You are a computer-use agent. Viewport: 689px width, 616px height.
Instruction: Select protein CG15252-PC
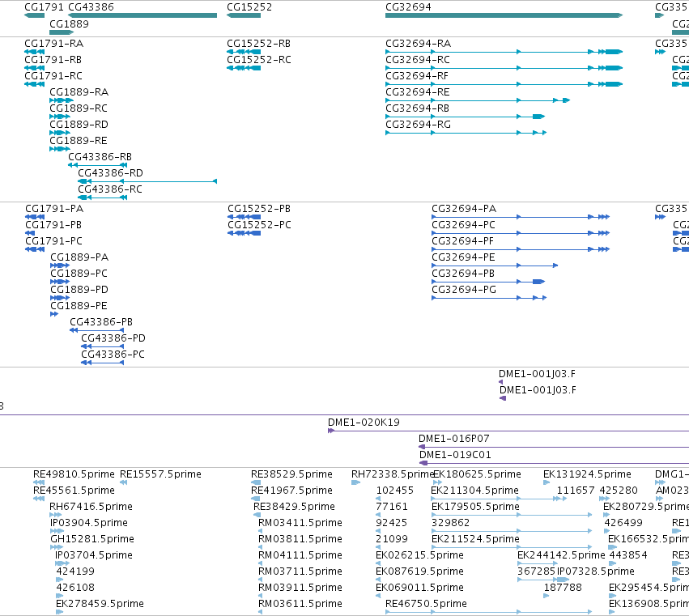(x=259, y=225)
